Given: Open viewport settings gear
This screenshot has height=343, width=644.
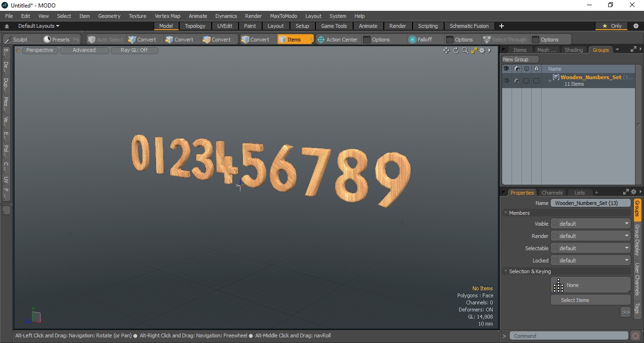Looking at the screenshot, I should point(482,50).
